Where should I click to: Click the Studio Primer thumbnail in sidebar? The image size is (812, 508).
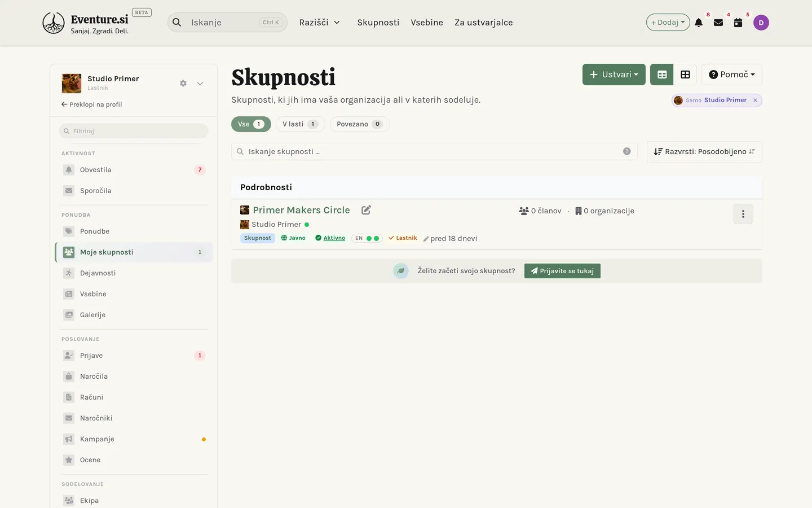pyautogui.click(x=72, y=83)
